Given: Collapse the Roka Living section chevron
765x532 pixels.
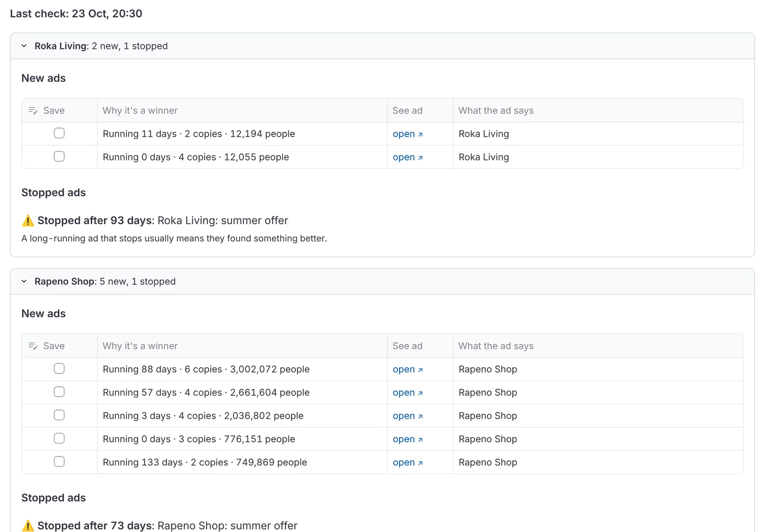Looking at the screenshot, I should tap(24, 46).
